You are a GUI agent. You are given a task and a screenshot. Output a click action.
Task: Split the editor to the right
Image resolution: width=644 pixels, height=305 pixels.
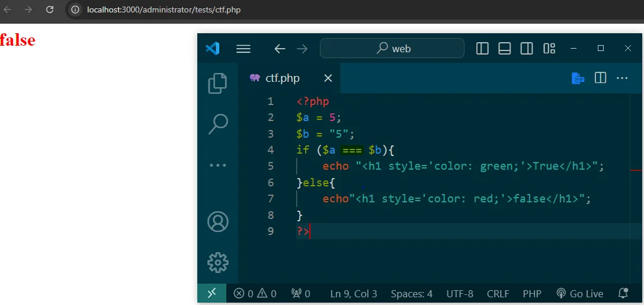pyautogui.click(x=601, y=78)
